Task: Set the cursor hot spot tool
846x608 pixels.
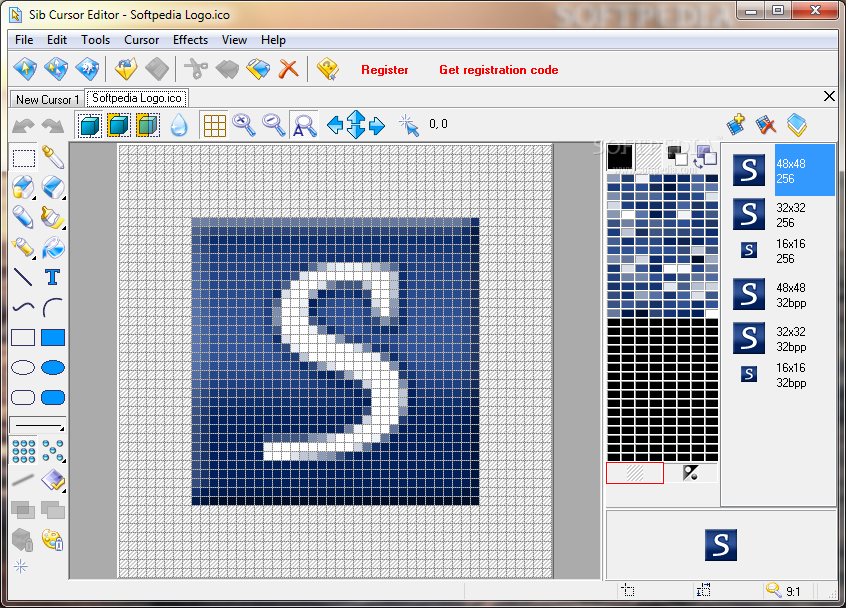Action: coord(408,125)
